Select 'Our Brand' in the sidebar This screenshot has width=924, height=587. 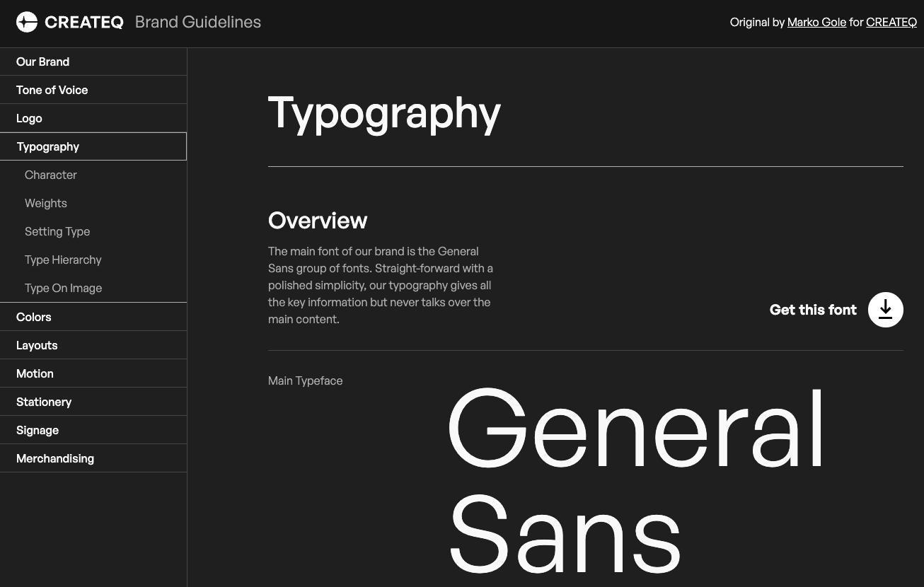[x=42, y=62]
